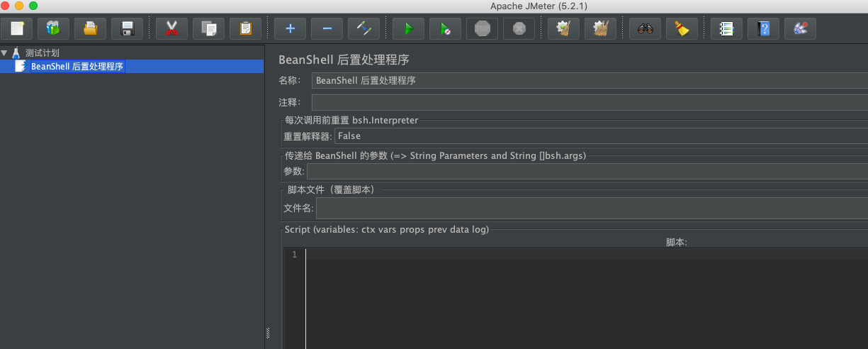The image size is (868, 349).
Task: Open the 重置解释器 dropdown
Action: 601,135
